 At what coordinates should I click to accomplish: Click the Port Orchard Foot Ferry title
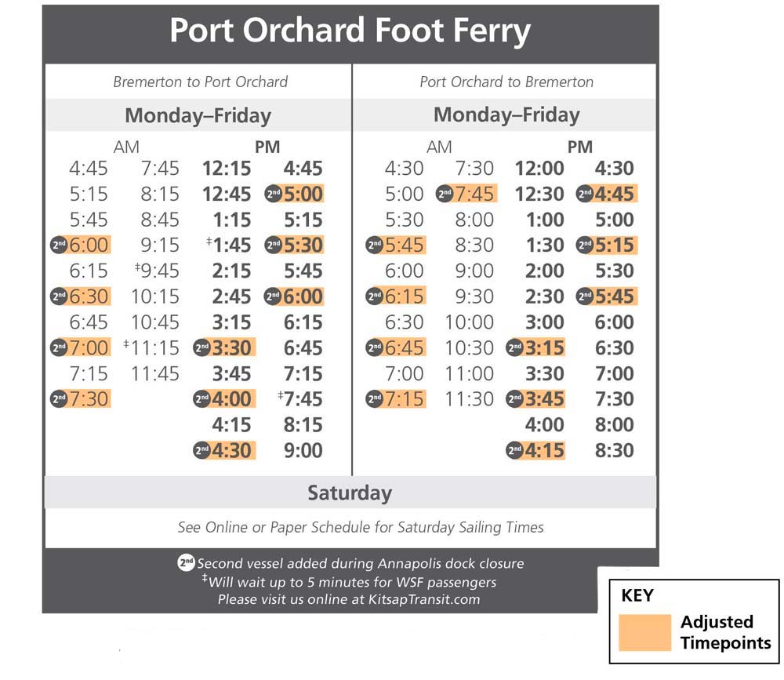coord(350,31)
